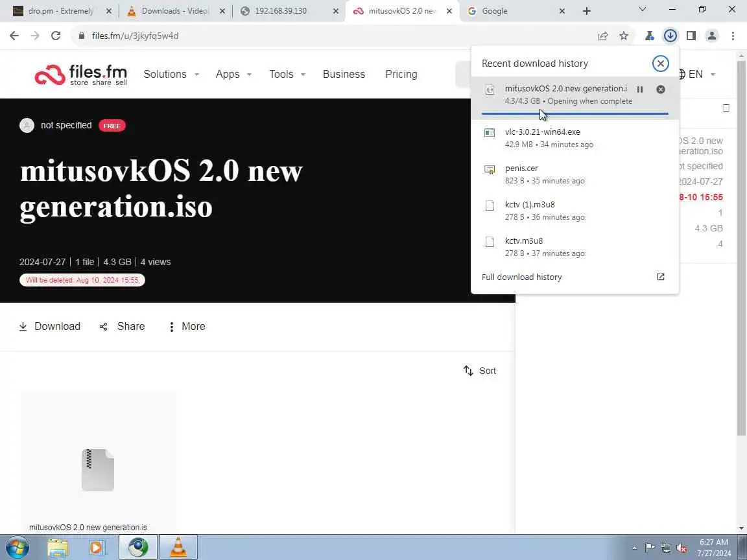Image resolution: width=747 pixels, height=560 pixels.
Task: Expand the Apps menu
Action: (233, 75)
